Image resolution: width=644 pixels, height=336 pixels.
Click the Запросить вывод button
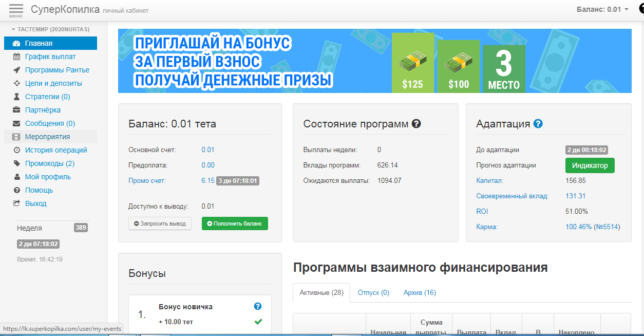160,224
